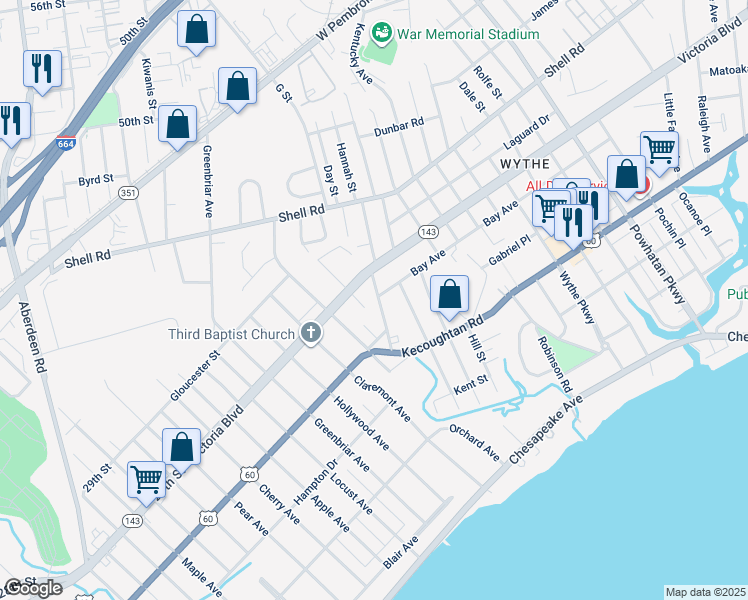Click the Pear Ave label
The height and width of the screenshot is (600, 748).
[251, 518]
